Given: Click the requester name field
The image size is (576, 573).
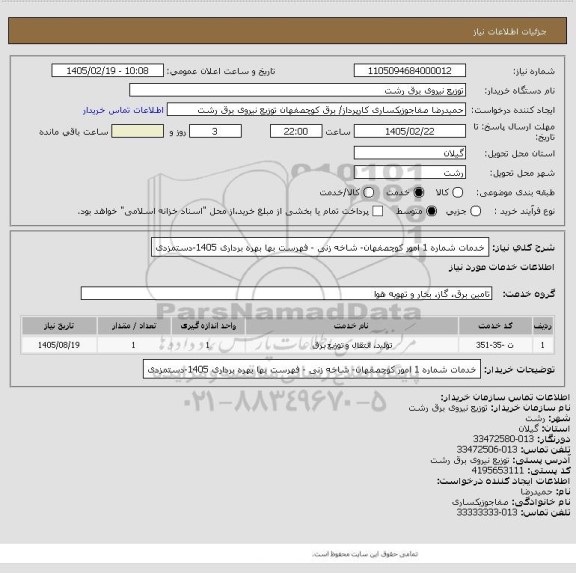Looking at the screenshot, I should click(316, 110).
